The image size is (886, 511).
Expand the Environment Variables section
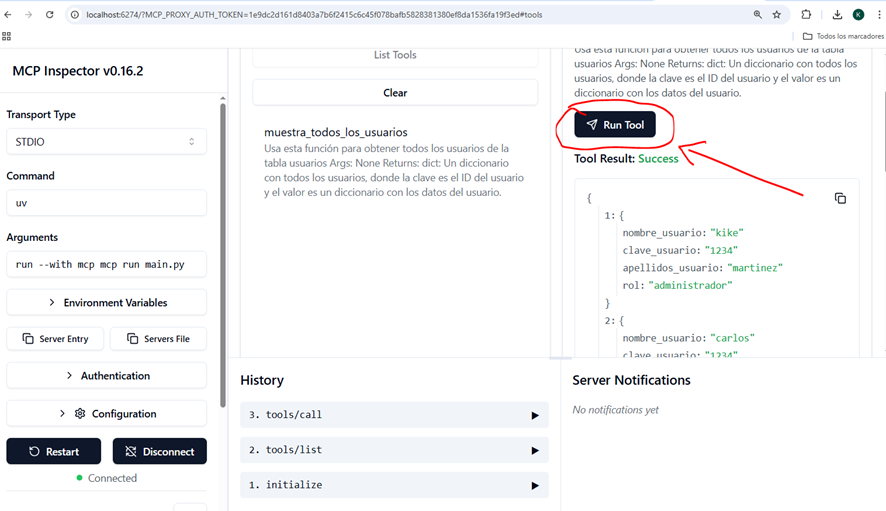click(106, 302)
